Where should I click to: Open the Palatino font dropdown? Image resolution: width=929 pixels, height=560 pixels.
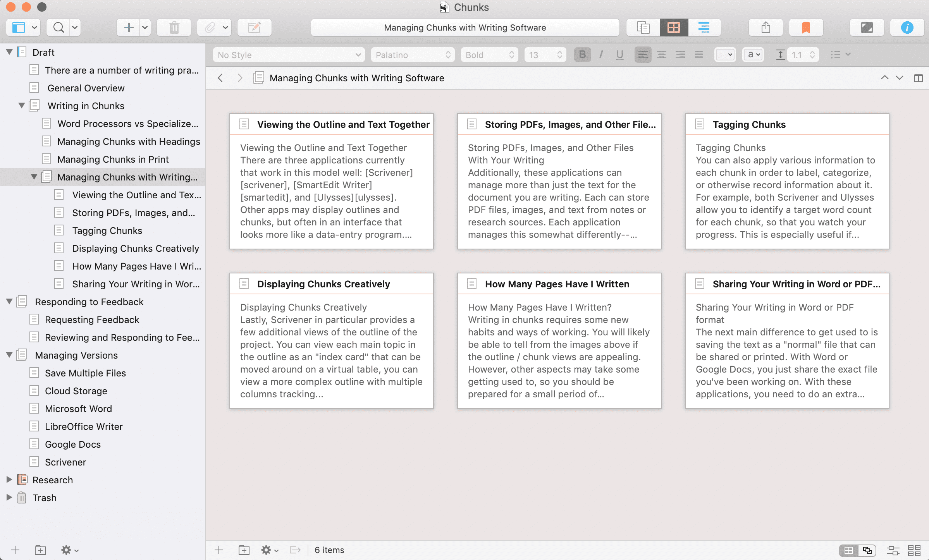coord(413,55)
